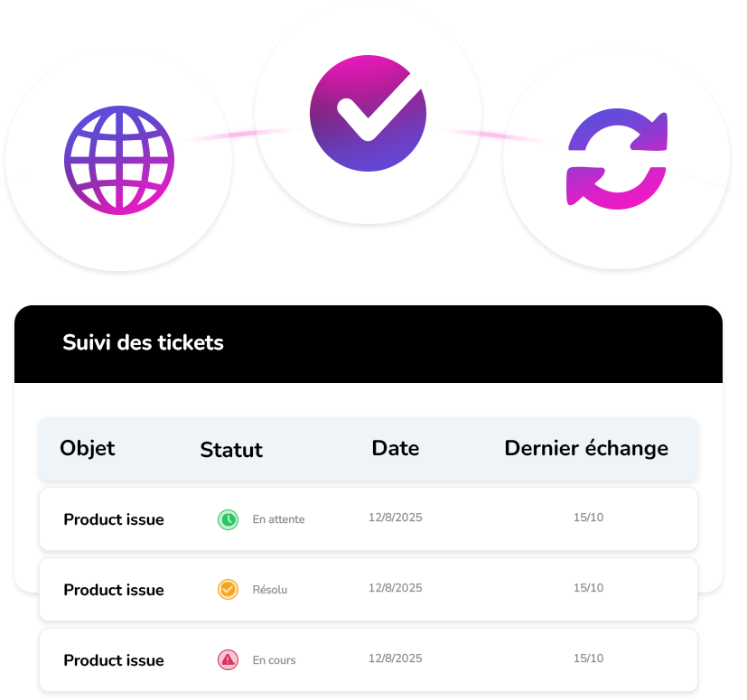Click the Suivi des tickets title
The height and width of the screenshot is (700, 747).
tap(144, 343)
